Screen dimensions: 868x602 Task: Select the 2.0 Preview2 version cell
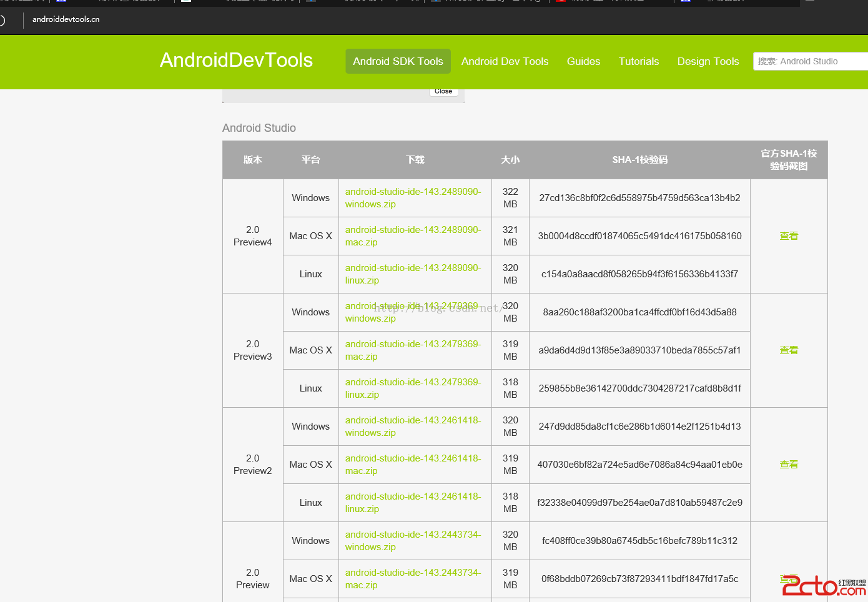pos(253,465)
